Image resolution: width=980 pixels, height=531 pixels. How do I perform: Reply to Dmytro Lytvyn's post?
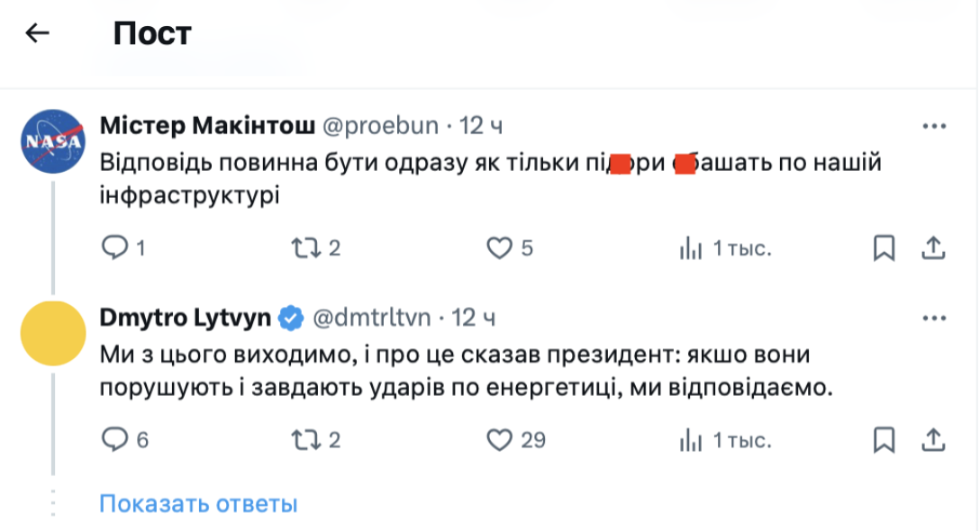point(116,440)
